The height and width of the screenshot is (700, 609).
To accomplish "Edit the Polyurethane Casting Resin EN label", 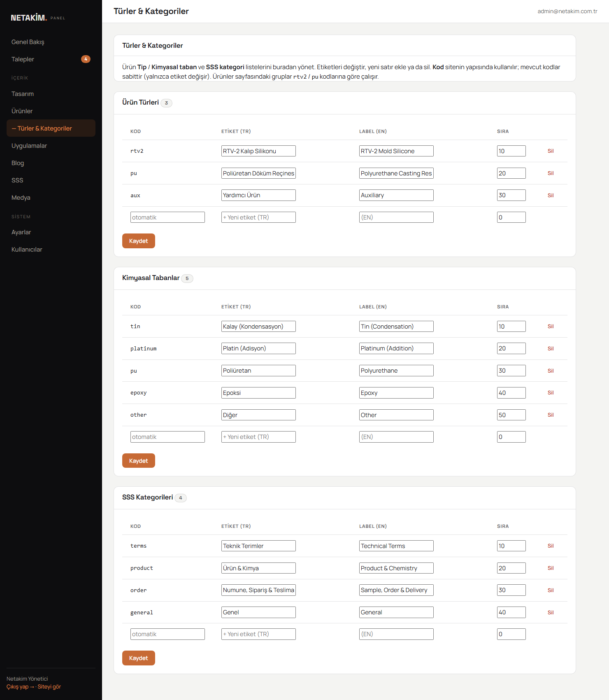I will coord(396,173).
